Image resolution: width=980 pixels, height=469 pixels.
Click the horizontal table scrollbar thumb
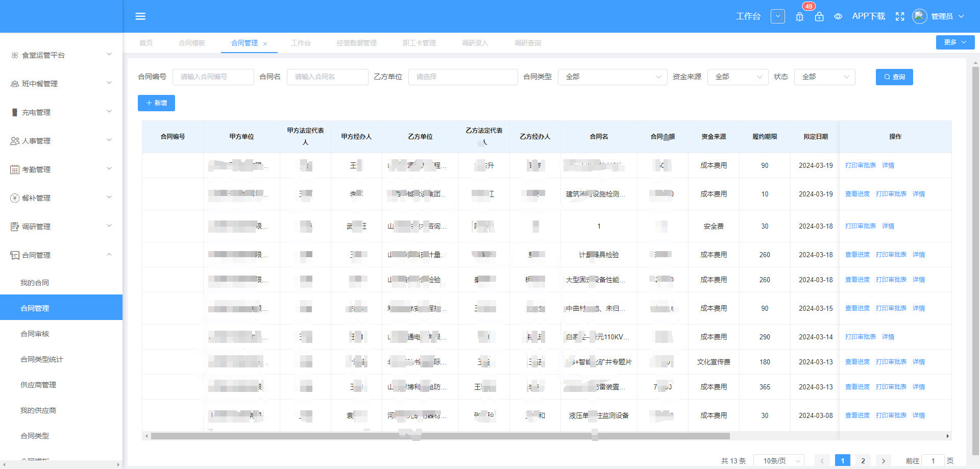coord(440,436)
